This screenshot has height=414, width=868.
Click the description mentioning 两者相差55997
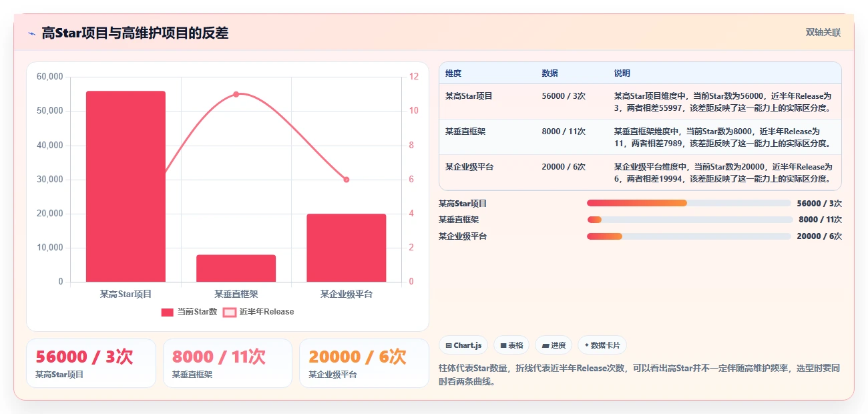(x=723, y=101)
